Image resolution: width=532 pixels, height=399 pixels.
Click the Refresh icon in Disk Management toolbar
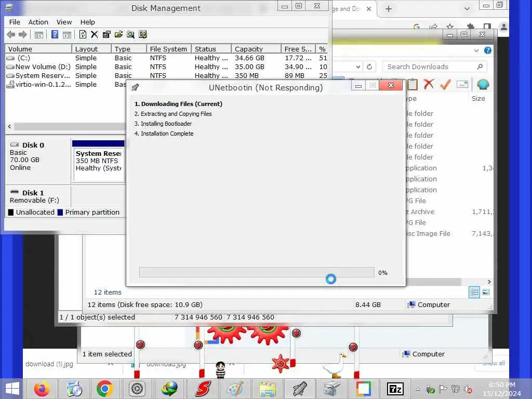pyautogui.click(x=83, y=35)
